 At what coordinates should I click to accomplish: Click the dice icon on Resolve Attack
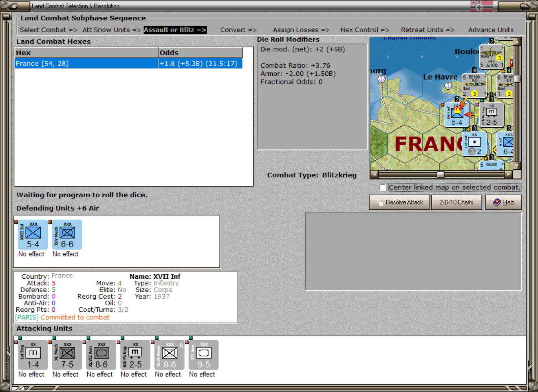coord(379,202)
